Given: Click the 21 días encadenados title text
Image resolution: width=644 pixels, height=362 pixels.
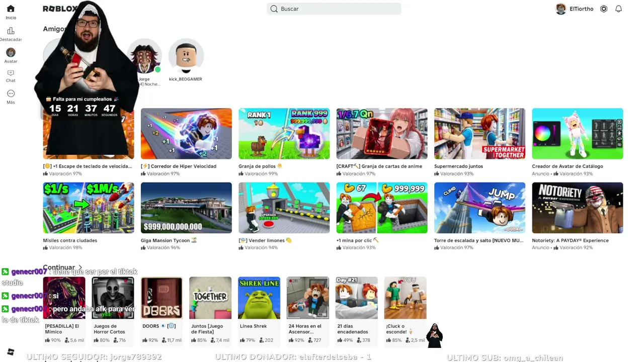Looking at the screenshot, I should 353,329.
